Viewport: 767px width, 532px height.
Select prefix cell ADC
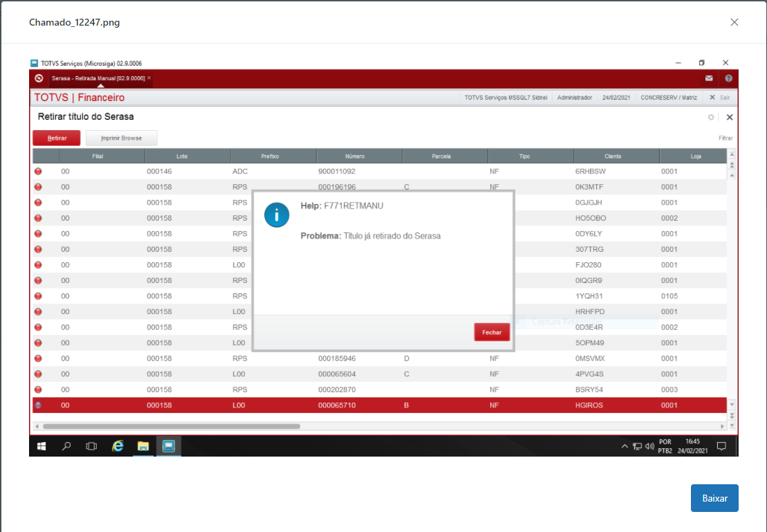[240, 172]
